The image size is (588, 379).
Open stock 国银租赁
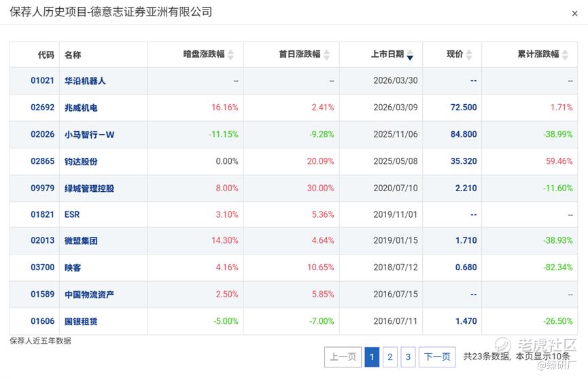point(81,321)
